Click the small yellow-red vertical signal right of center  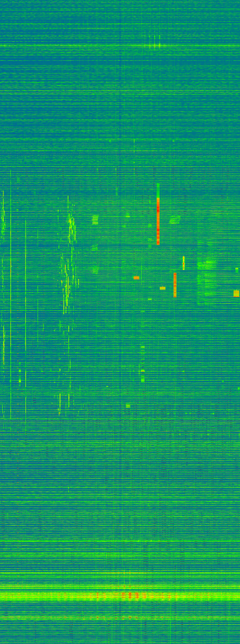[183, 263]
